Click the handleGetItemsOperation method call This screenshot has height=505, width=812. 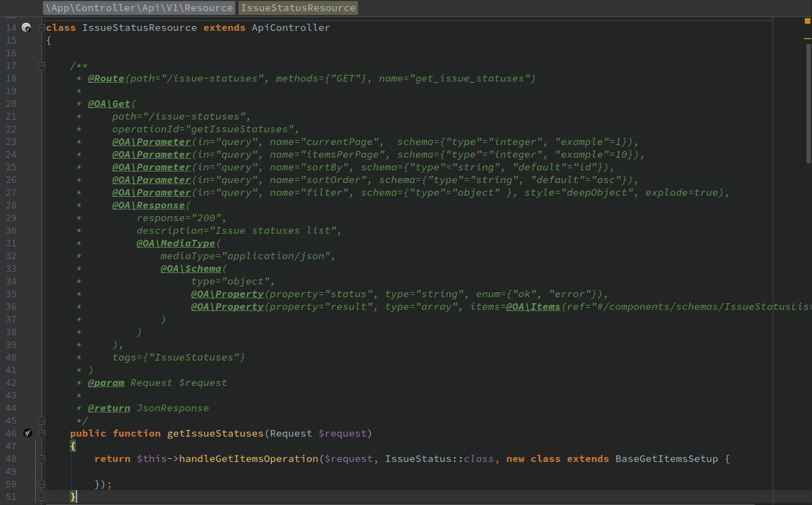click(x=249, y=459)
